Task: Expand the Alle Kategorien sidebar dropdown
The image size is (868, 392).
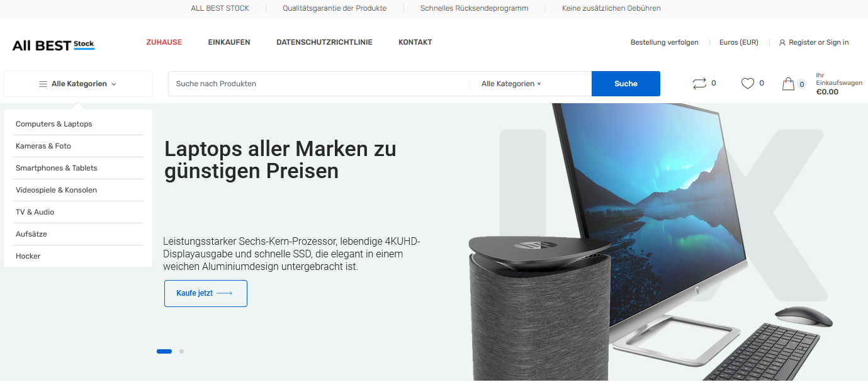Action: (x=78, y=84)
